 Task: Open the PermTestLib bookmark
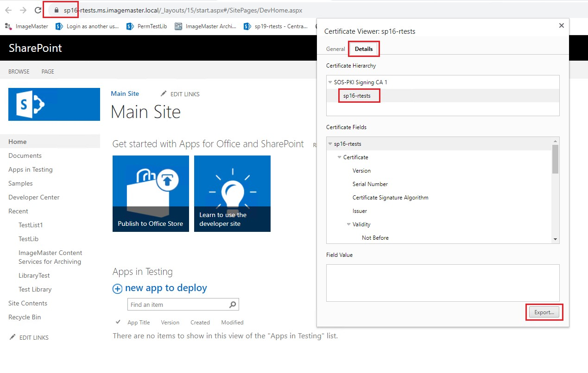[x=147, y=26]
